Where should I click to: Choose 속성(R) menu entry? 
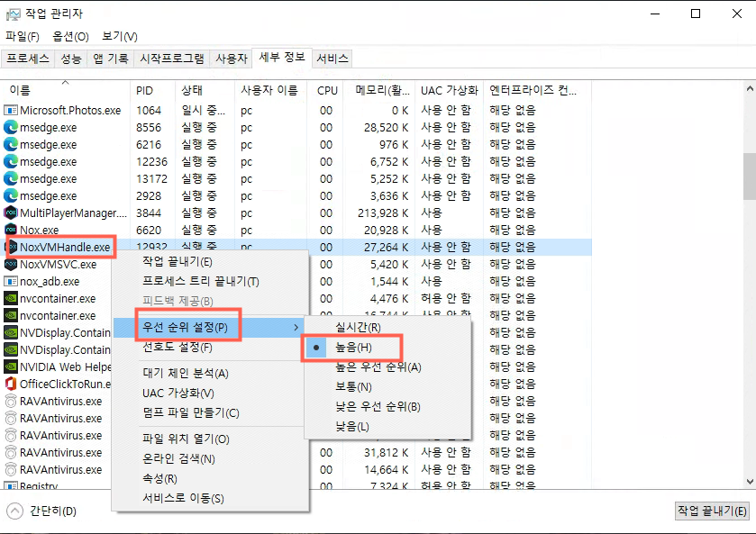[159, 478]
